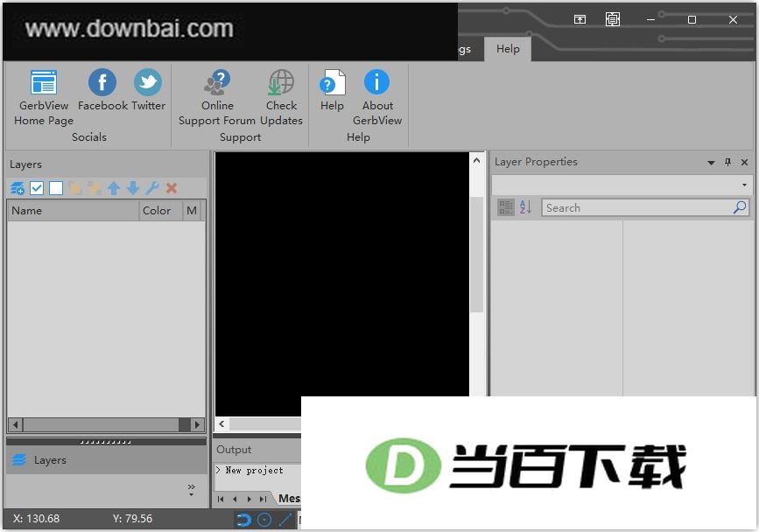
Task: Sort properties alphabetically
Action: click(x=525, y=207)
